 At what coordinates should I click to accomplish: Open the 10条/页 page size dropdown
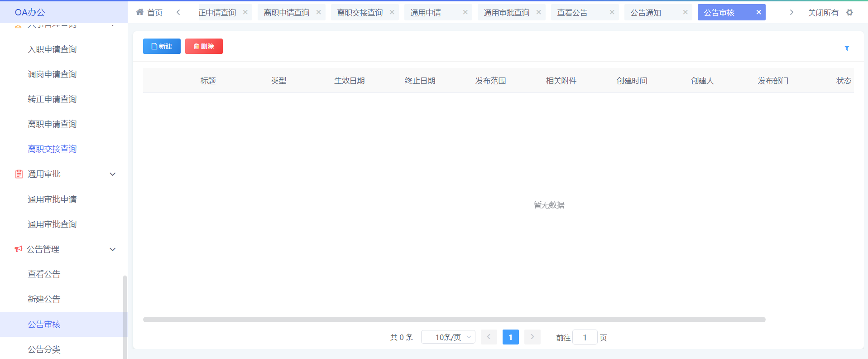click(x=448, y=337)
